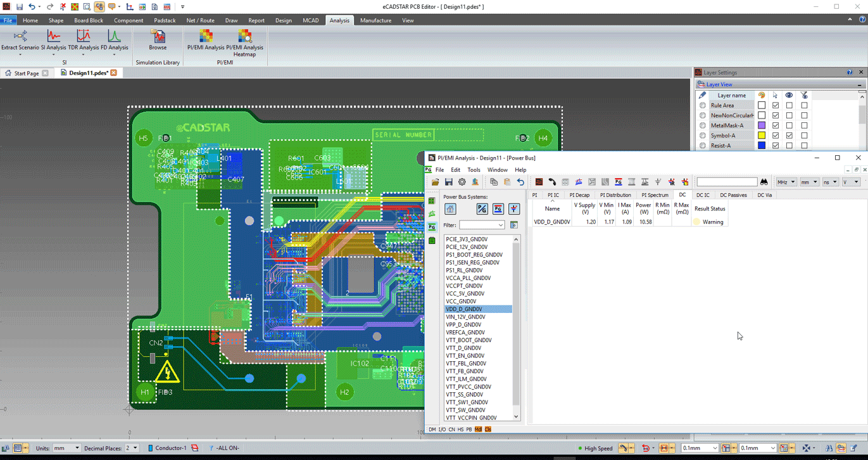Click the Result Status column header

(710, 208)
